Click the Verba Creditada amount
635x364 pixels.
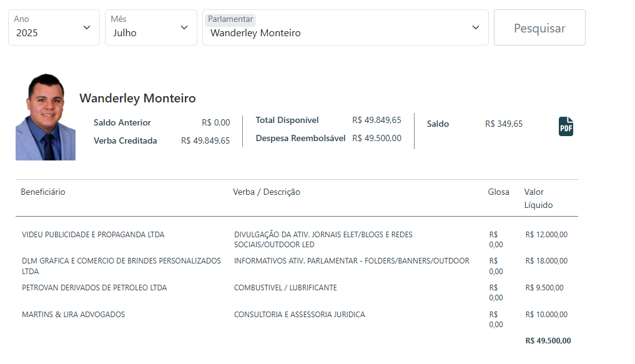[205, 140]
